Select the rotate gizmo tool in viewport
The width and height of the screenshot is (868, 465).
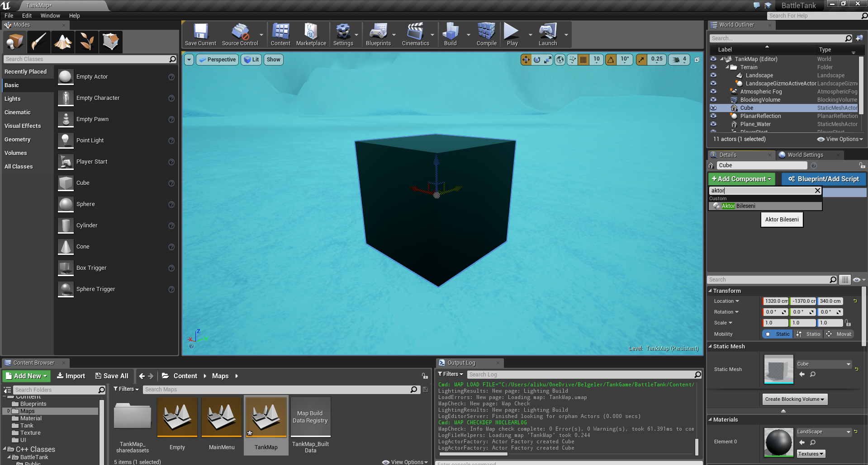[x=537, y=60]
